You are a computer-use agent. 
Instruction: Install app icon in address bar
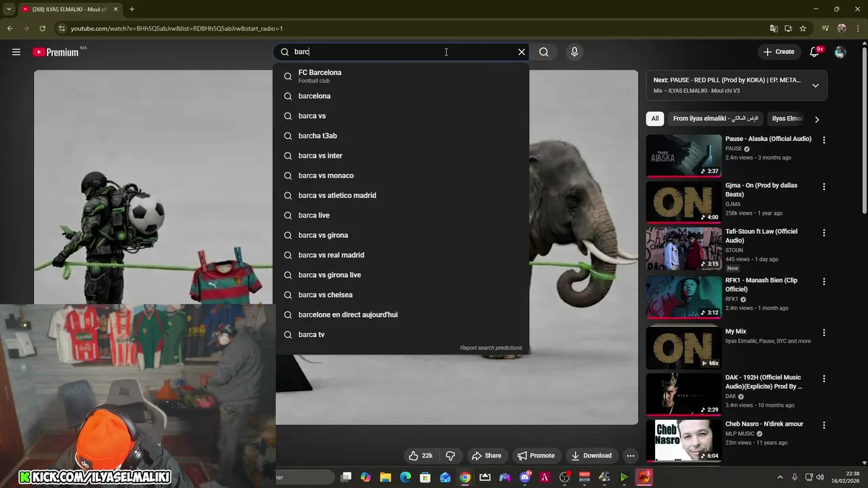pos(788,28)
